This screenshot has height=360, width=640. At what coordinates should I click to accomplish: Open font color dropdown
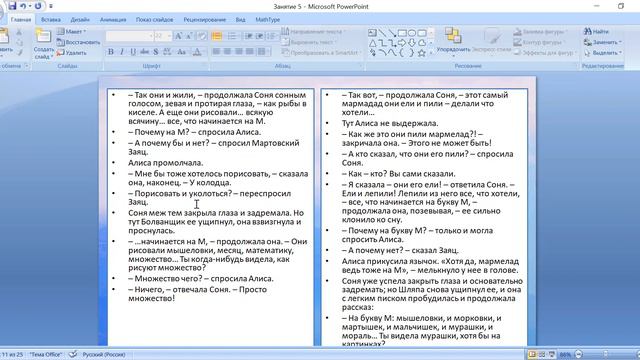(x=198, y=52)
